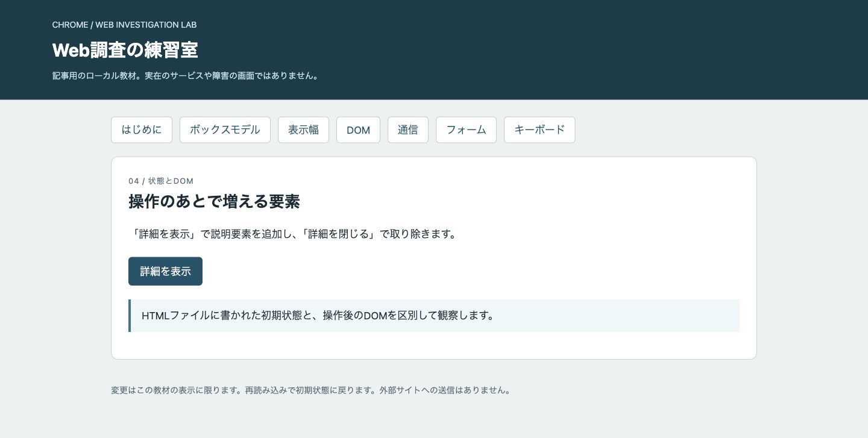Open the はじめに tab
Image resolution: width=868 pixels, height=438 pixels.
tap(142, 130)
